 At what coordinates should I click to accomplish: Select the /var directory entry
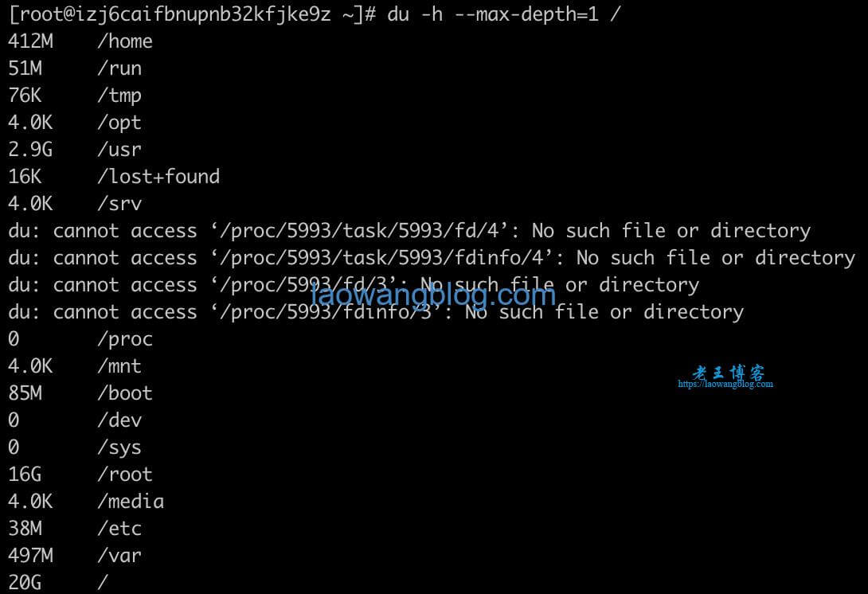[x=119, y=555]
